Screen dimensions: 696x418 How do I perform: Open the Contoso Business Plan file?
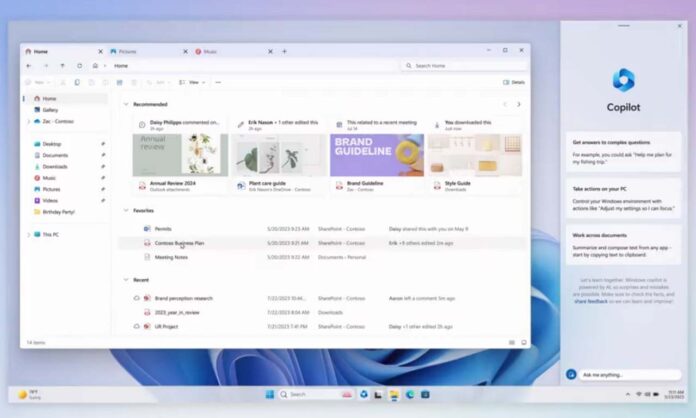[x=179, y=243]
